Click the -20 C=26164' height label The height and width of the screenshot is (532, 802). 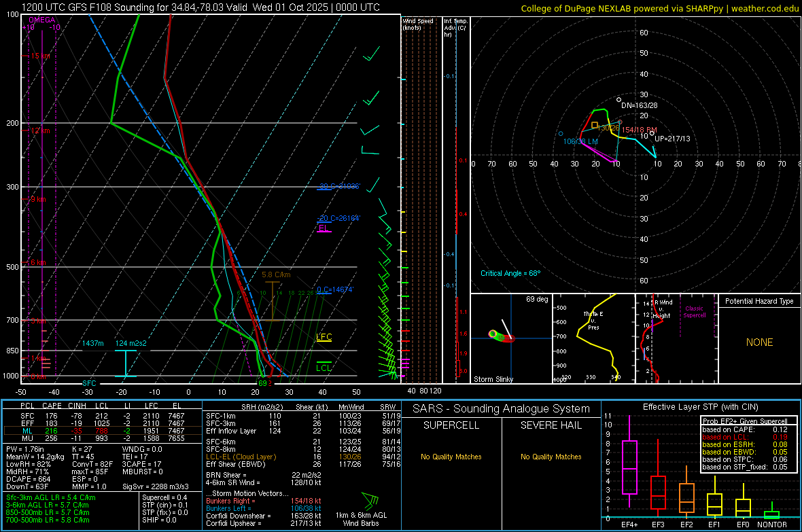338,218
